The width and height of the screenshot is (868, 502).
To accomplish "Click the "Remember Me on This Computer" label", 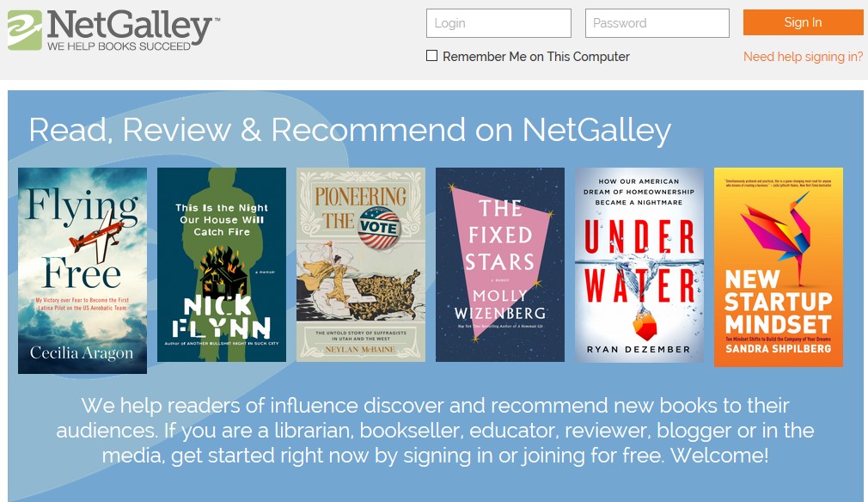I will (x=536, y=57).
